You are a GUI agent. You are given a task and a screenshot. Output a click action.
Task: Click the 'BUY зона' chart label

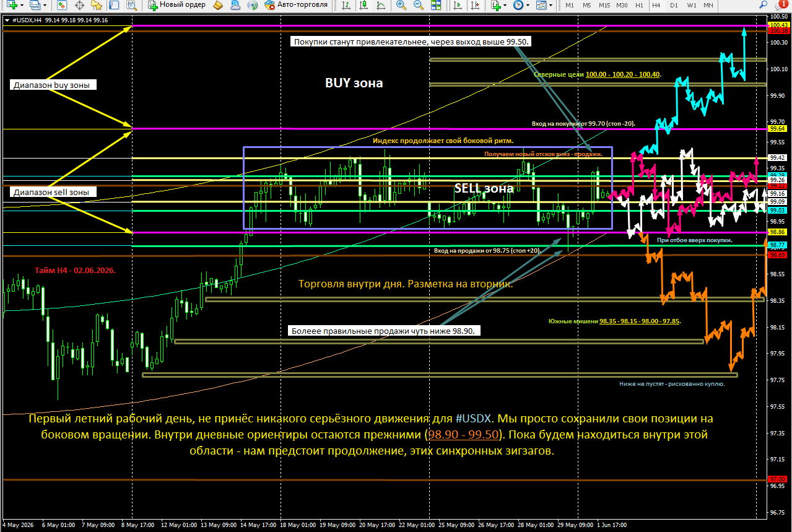point(354,82)
